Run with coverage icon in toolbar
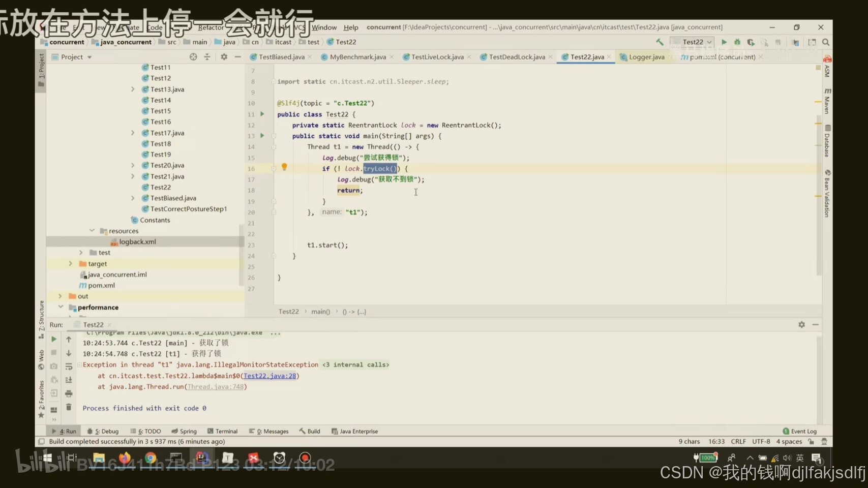 click(x=751, y=42)
